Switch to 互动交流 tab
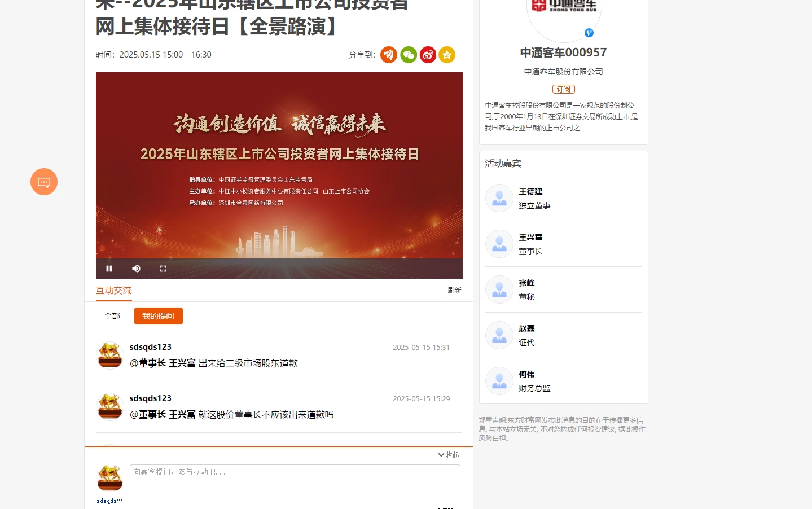 113,290
